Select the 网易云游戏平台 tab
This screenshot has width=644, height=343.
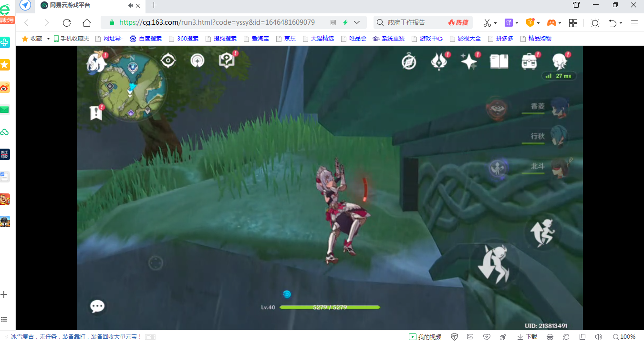click(x=89, y=6)
